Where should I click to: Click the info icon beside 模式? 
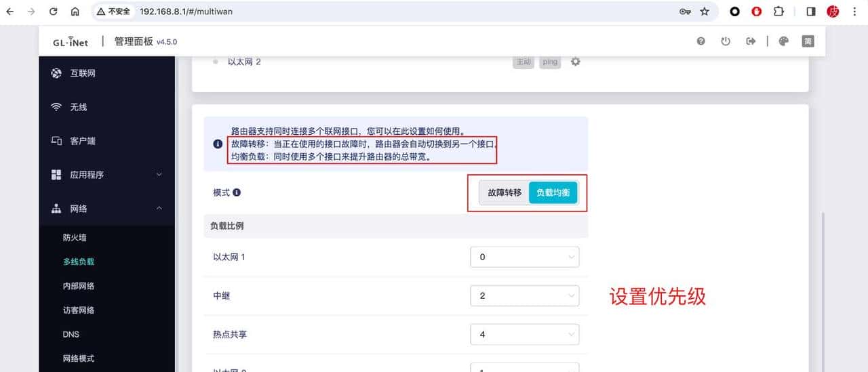(x=237, y=192)
